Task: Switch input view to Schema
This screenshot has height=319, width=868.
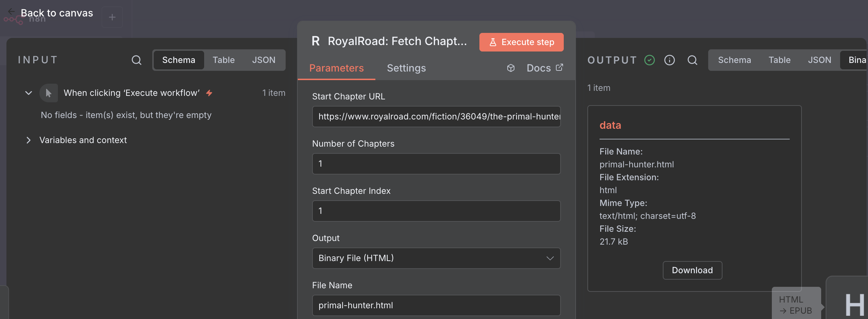Action: (x=179, y=60)
